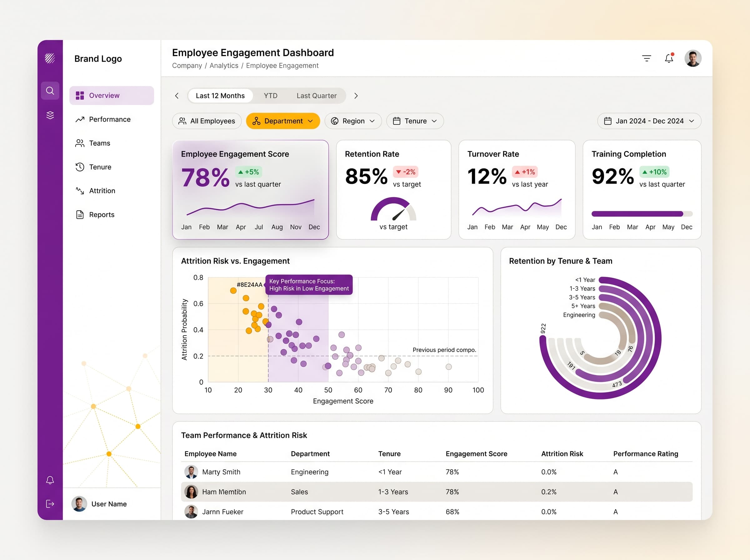The width and height of the screenshot is (750, 560).
Task: Click the brand logo icon in the purple sidebar
Action: point(50,58)
